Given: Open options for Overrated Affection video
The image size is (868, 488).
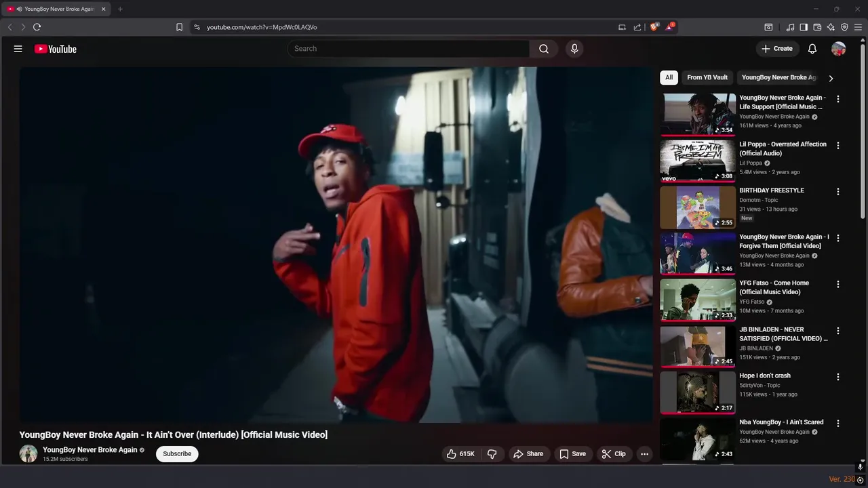Looking at the screenshot, I should pos(838,146).
